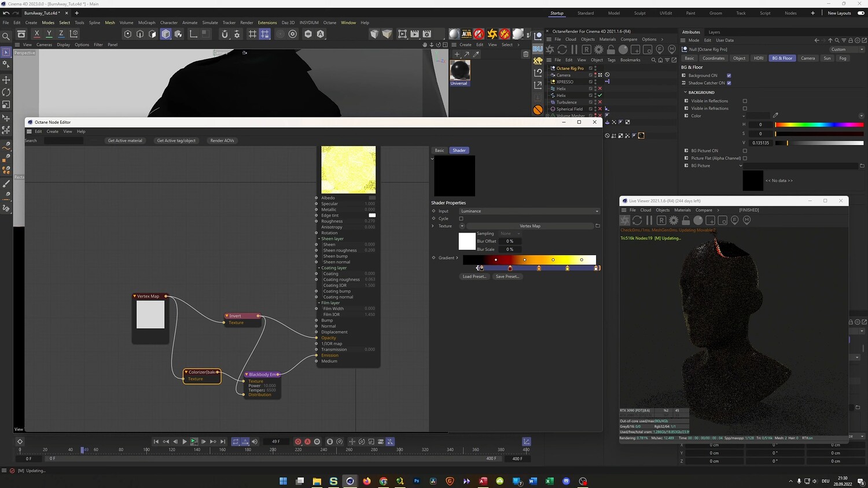Open the Firefox icon in taskbar
This screenshot has width=868, height=488.
pyautogui.click(x=367, y=481)
